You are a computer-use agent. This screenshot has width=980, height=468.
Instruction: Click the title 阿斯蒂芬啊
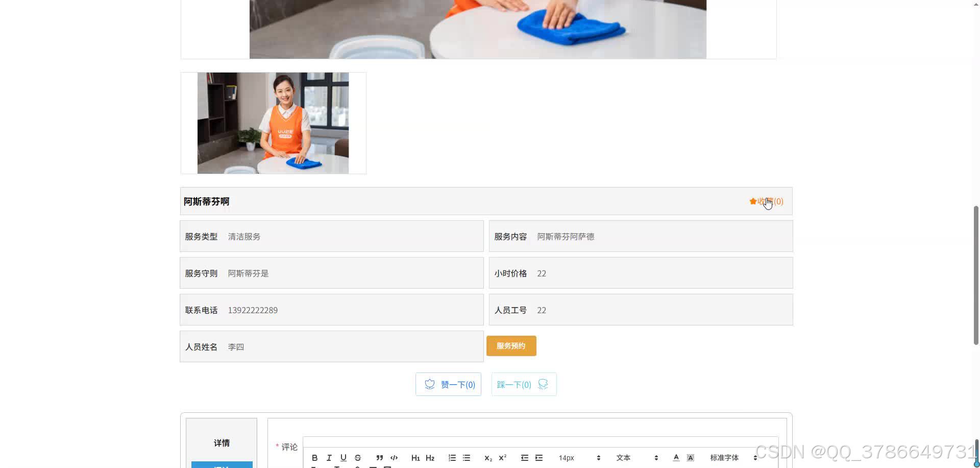pos(206,201)
